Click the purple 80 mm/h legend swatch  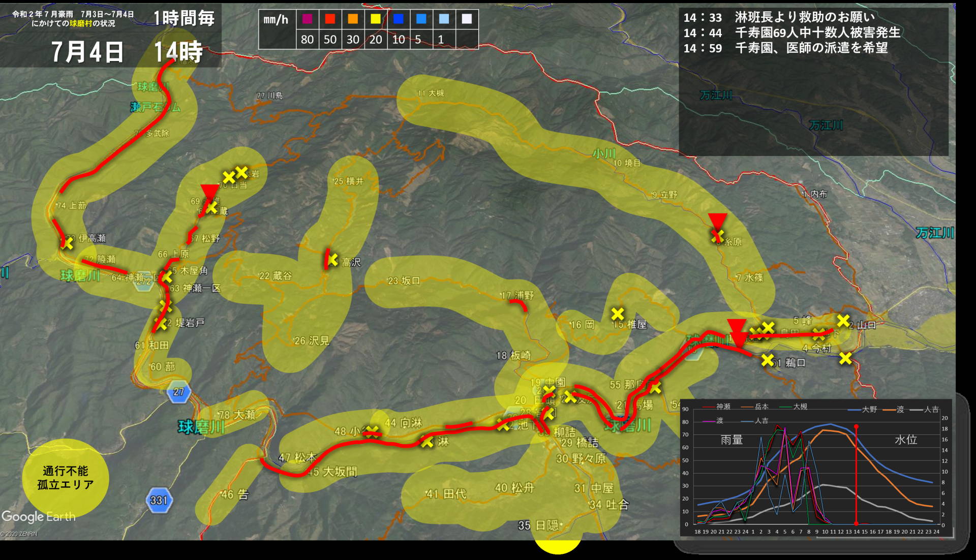307,19
